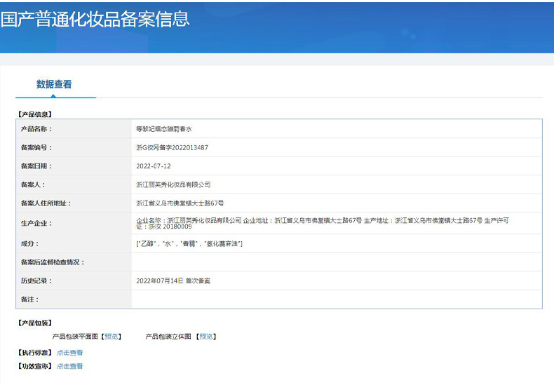
Task: Select the 备案人 company name value
Action: click(x=173, y=184)
